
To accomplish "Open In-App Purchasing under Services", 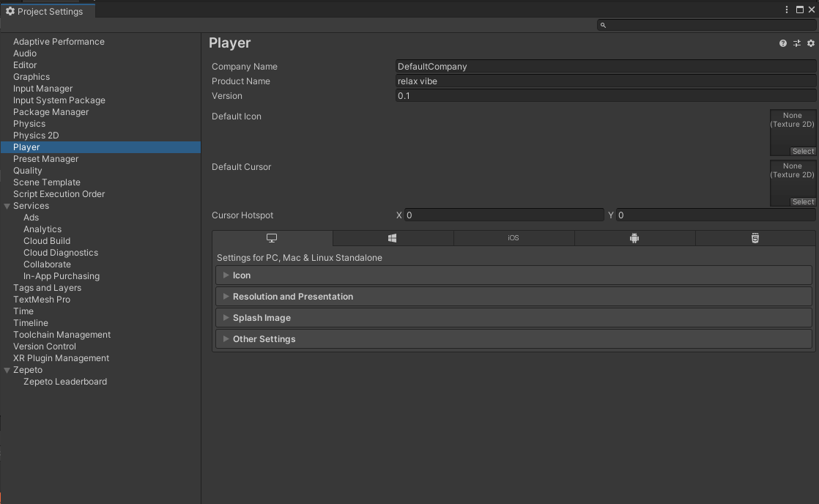I will pyautogui.click(x=61, y=276).
